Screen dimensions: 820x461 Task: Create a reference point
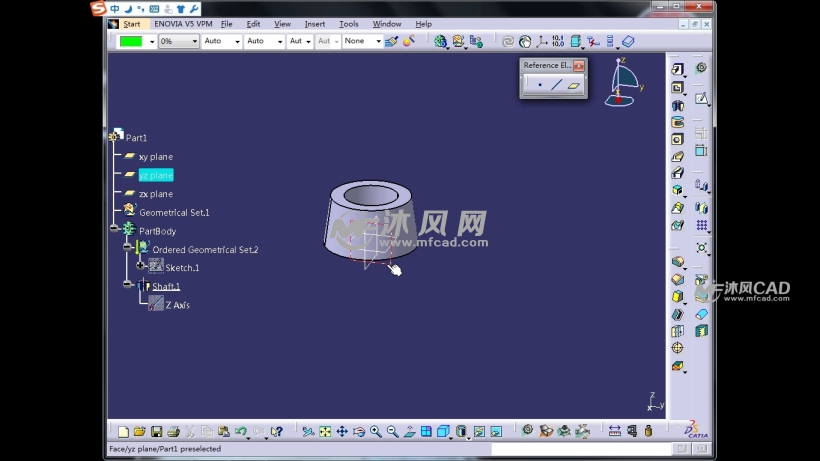click(540, 85)
